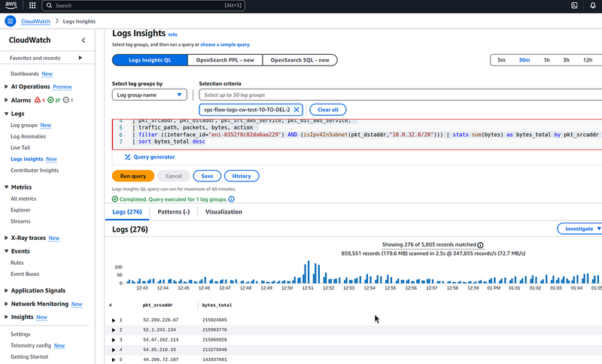Expand Favorites and recents
602x364 pixels.
click(81, 58)
